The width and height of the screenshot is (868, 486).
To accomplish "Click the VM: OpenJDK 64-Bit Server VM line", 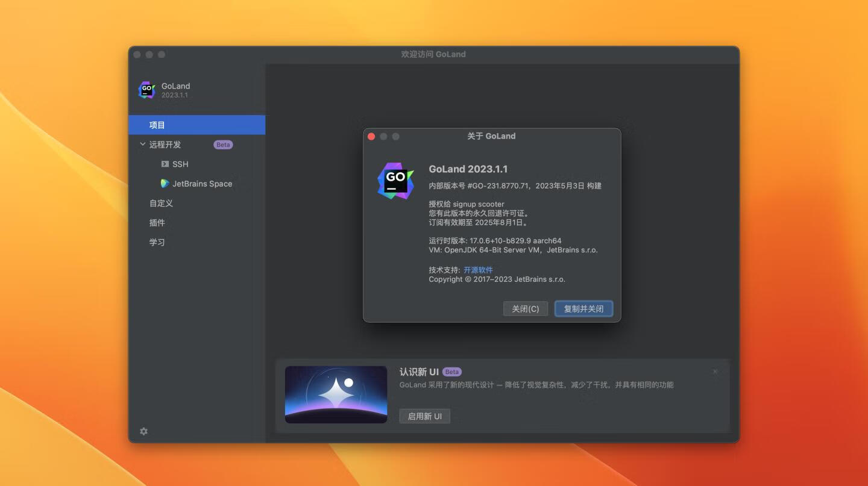I will point(513,250).
